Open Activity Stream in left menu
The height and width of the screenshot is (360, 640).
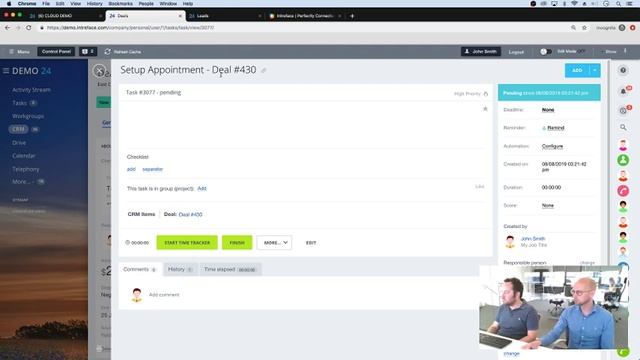[31, 90]
